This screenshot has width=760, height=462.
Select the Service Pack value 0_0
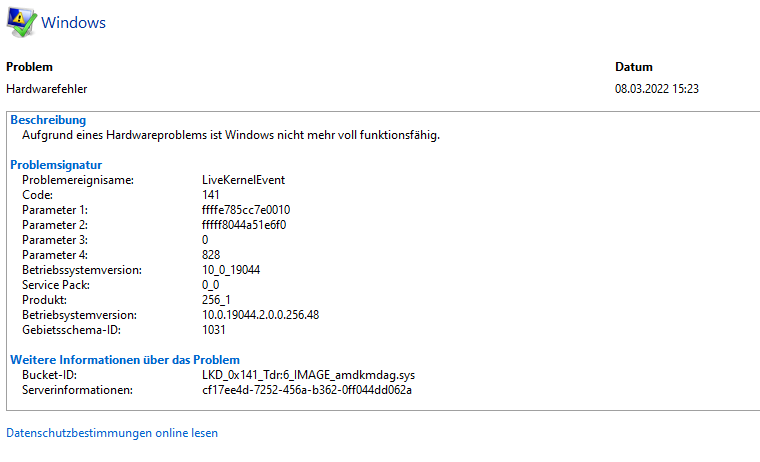point(210,285)
